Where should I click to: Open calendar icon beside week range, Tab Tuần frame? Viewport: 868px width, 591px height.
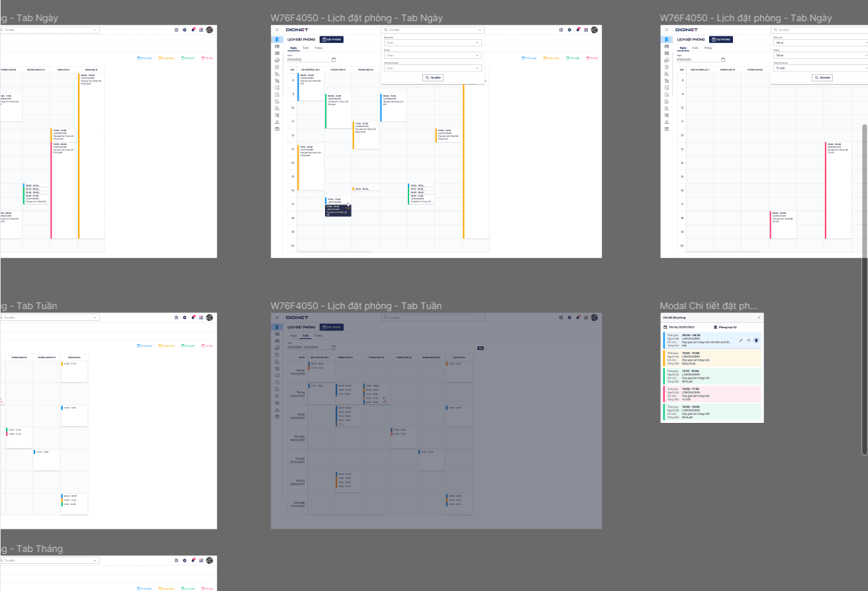(x=334, y=347)
